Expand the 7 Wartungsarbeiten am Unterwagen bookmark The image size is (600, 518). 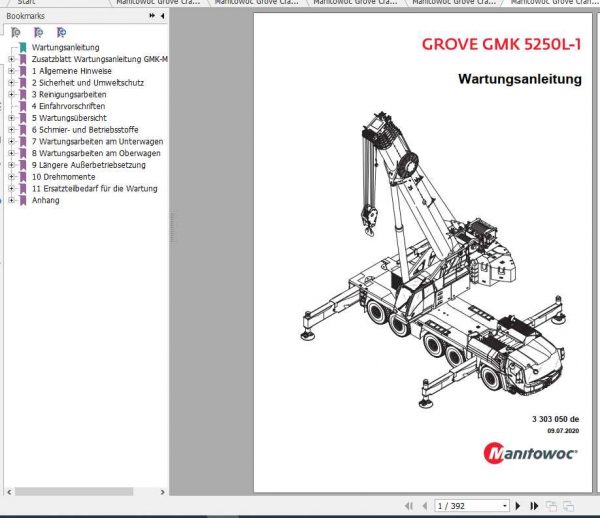pyautogui.click(x=11, y=142)
